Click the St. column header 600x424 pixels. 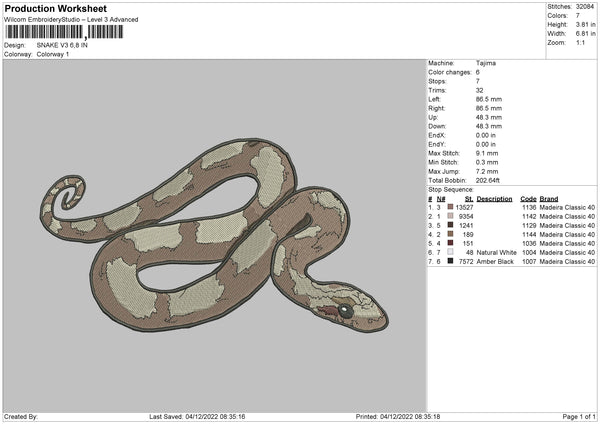466,198
